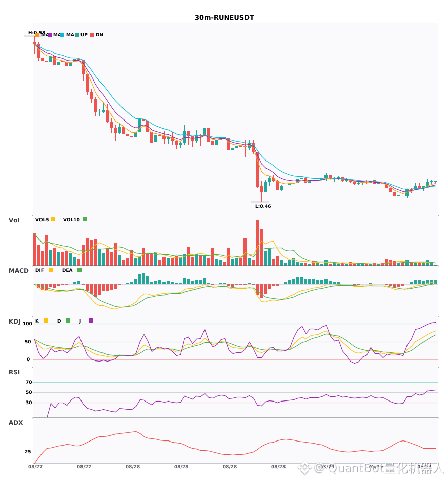Click the green DEA legend swatch
This screenshot has width=448, height=481.
coord(79,270)
